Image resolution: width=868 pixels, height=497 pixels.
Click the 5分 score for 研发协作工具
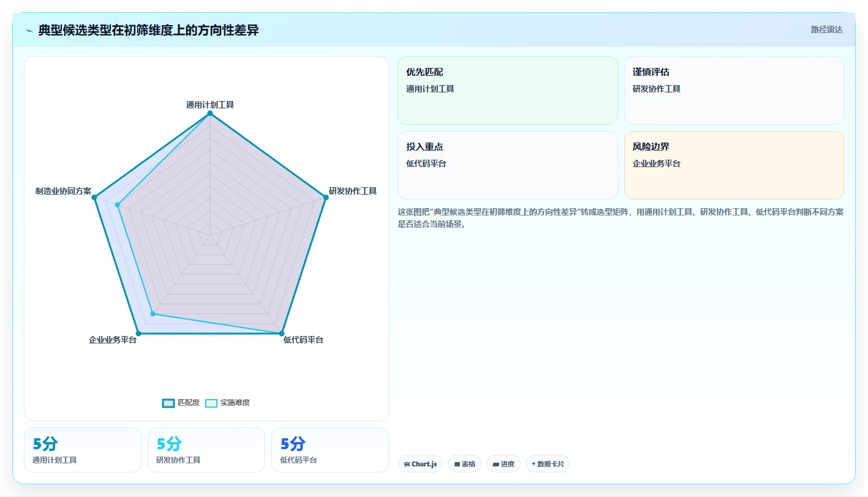click(x=169, y=444)
